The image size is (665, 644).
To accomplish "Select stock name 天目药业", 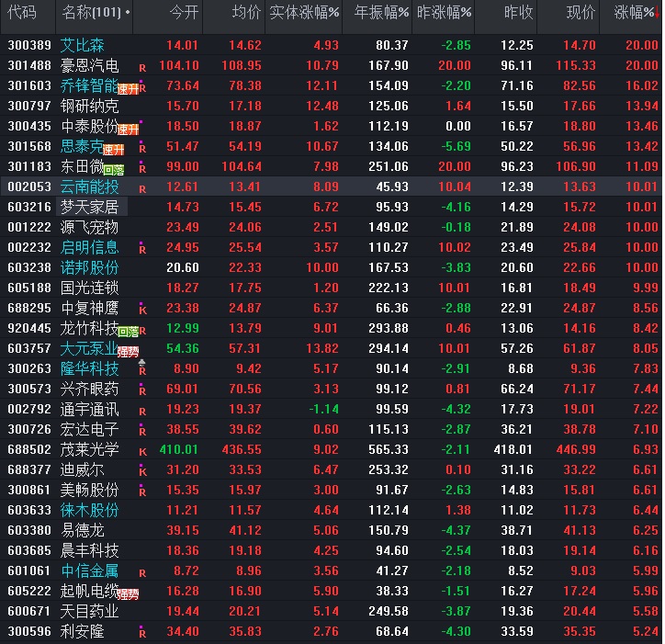I will [x=89, y=611].
